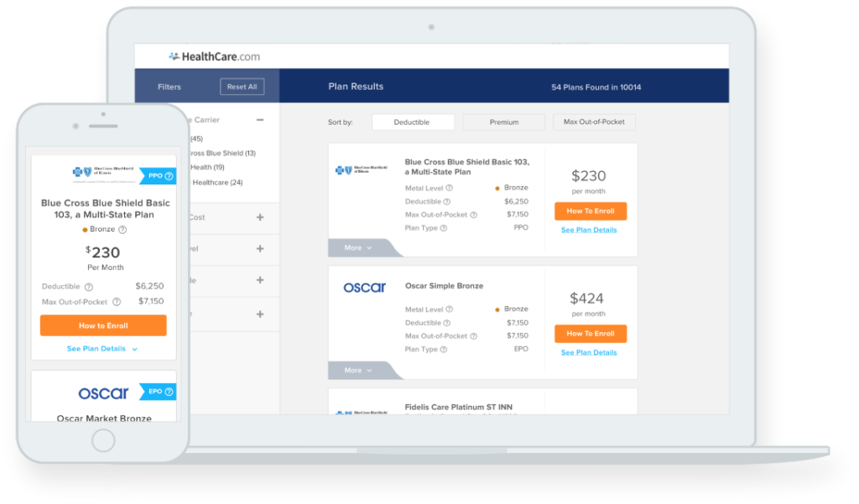Open Max Out-of-Pocket help icon on Blue Cross plan
Image resolution: width=859 pixels, height=504 pixels.
point(474,215)
